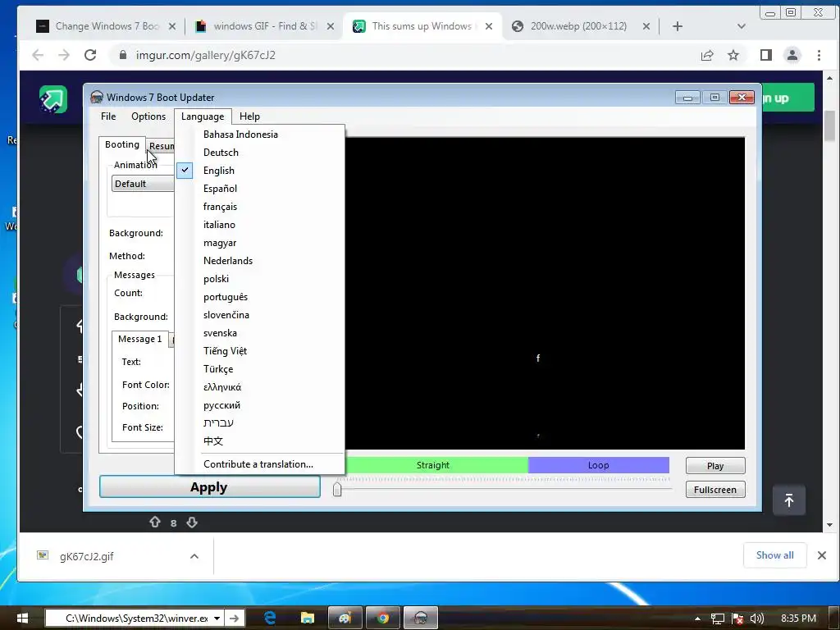Click Show all downloads
The width and height of the screenshot is (840, 630).
pos(774,555)
